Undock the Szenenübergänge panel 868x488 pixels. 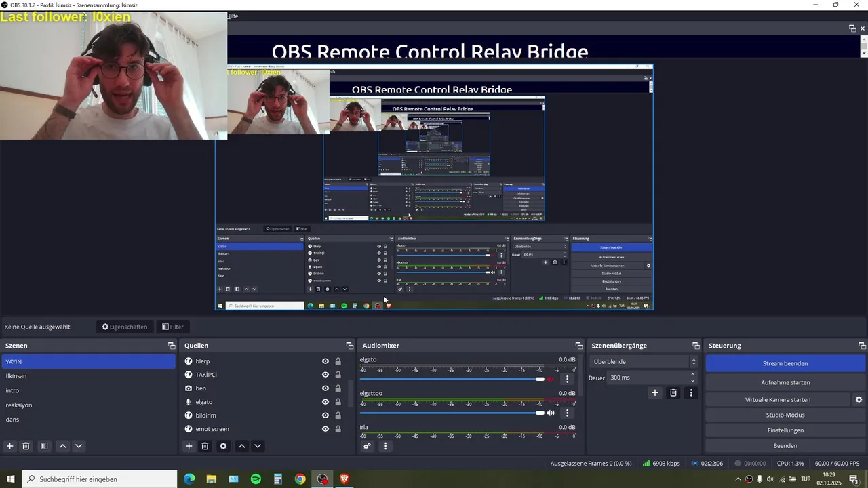point(696,346)
